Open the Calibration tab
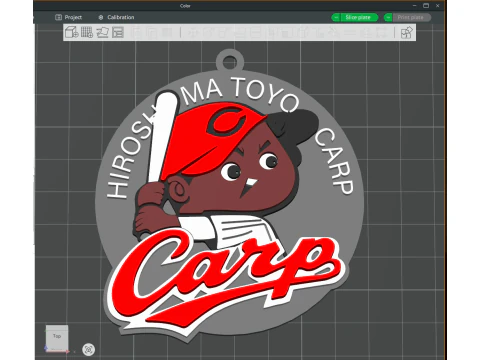This screenshot has width=480, height=360. coord(116,17)
